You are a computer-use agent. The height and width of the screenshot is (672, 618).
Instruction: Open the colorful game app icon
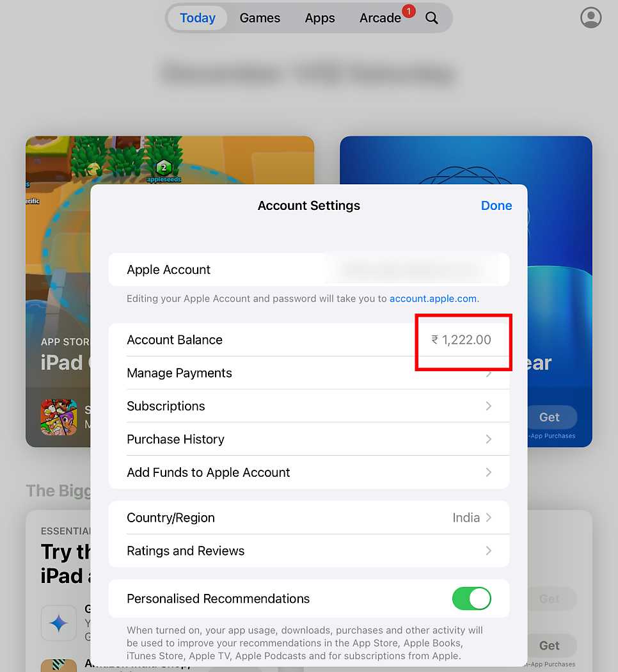tap(59, 417)
